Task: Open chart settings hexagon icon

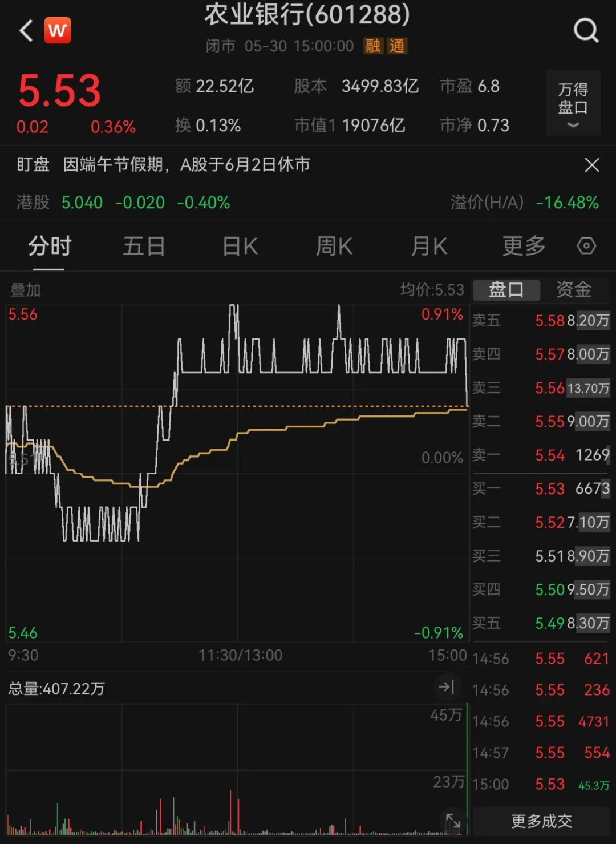Action: click(x=586, y=246)
